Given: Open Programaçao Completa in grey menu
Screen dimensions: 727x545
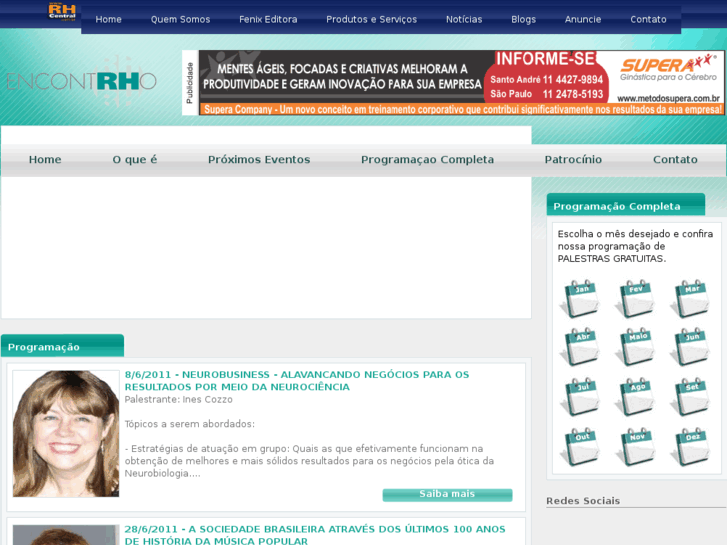Looking at the screenshot, I should (427, 160).
